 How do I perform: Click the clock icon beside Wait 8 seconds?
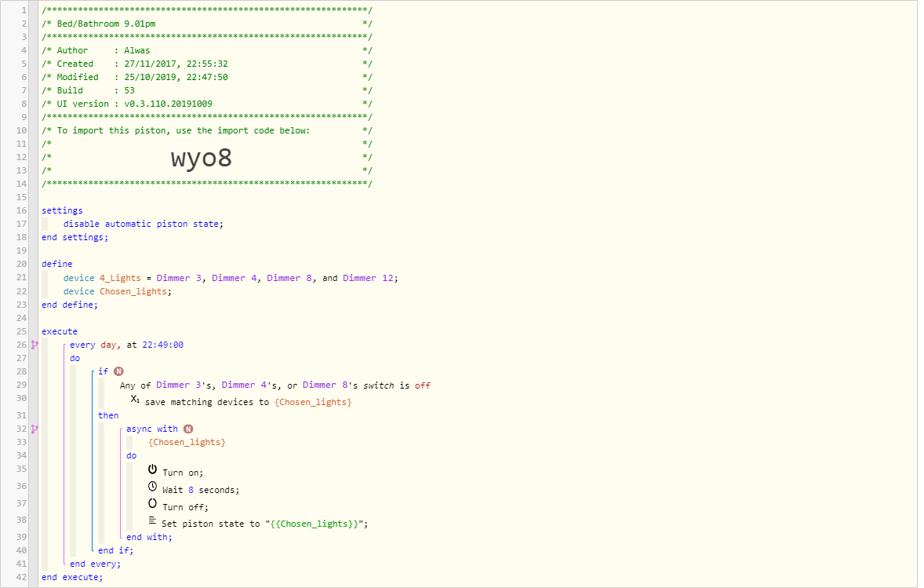click(x=153, y=487)
